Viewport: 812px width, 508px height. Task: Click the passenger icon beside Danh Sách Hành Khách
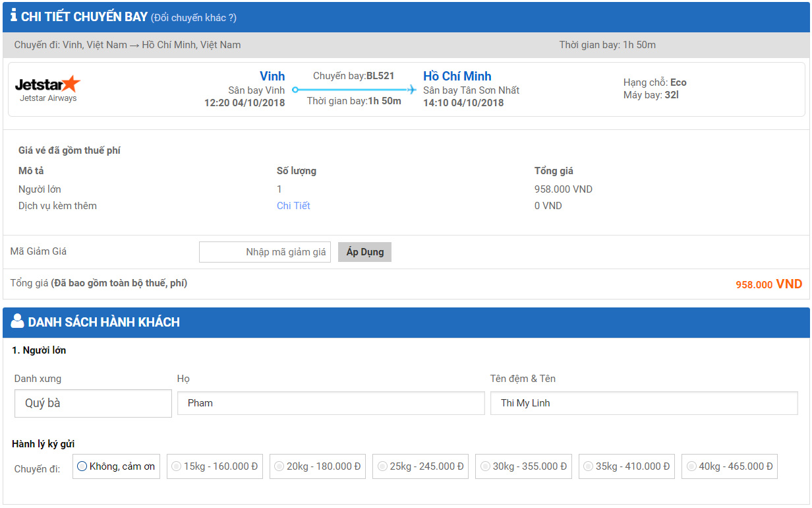click(18, 321)
